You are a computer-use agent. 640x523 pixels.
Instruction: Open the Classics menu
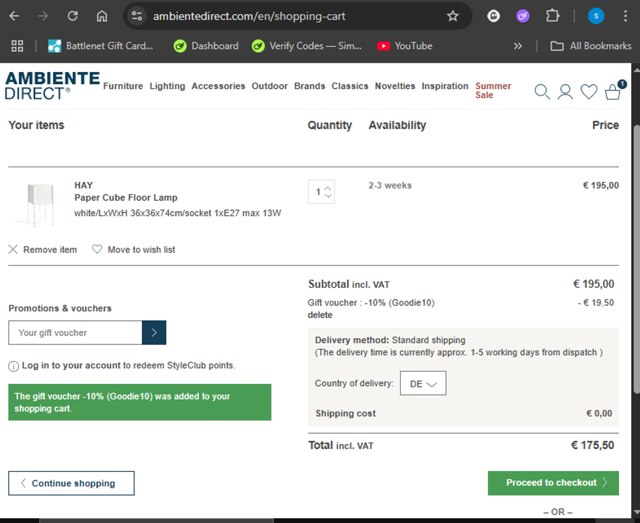[x=350, y=86]
